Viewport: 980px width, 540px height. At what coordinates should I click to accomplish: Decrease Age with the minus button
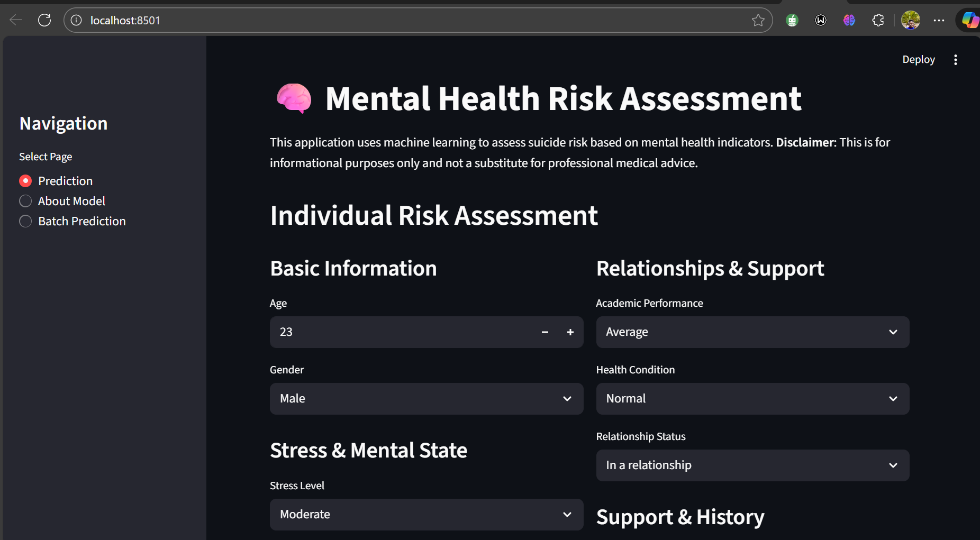(545, 332)
